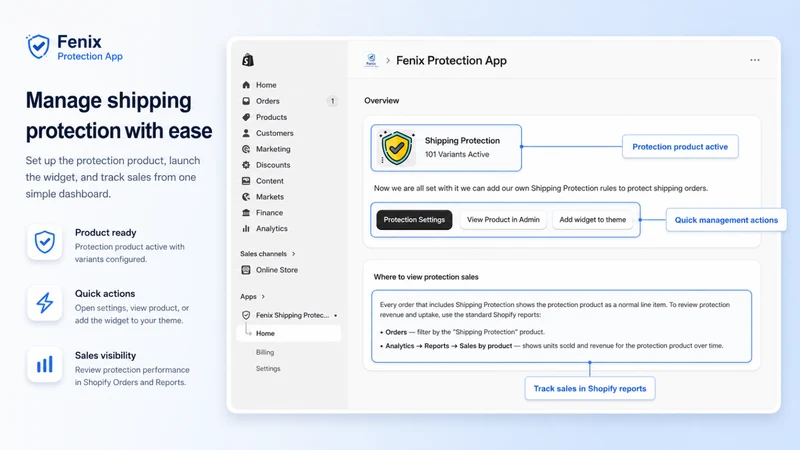Image resolution: width=800 pixels, height=450 pixels.
Task: Click the Fenix Protection App logo
Action: click(x=74, y=47)
